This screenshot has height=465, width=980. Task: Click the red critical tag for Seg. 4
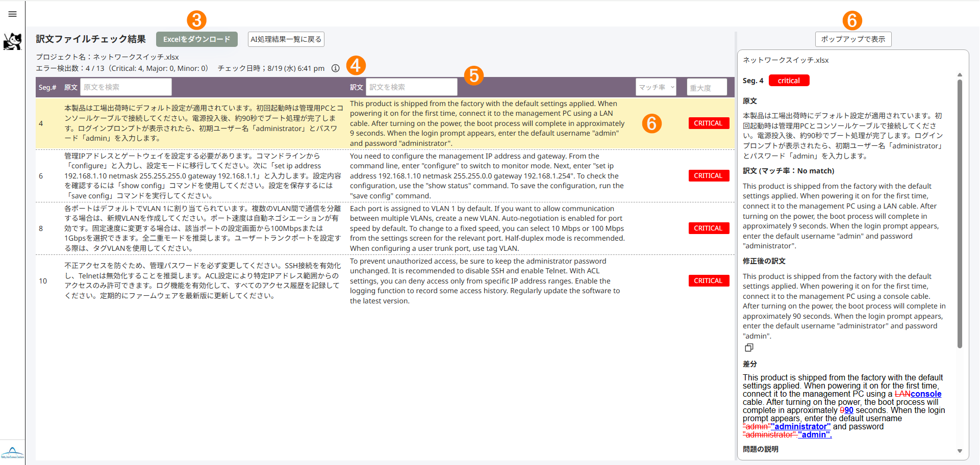click(x=789, y=81)
